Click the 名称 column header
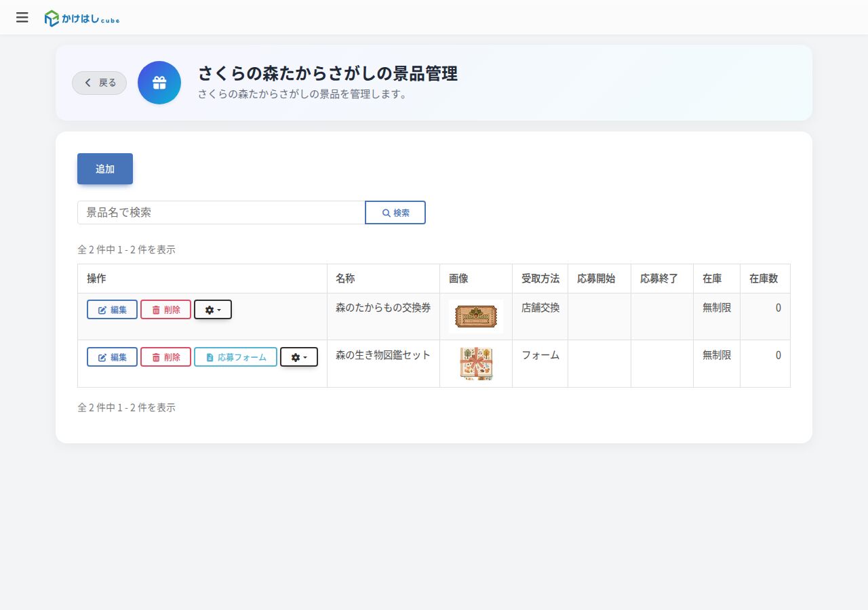The image size is (868, 610). click(x=383, y=279)
